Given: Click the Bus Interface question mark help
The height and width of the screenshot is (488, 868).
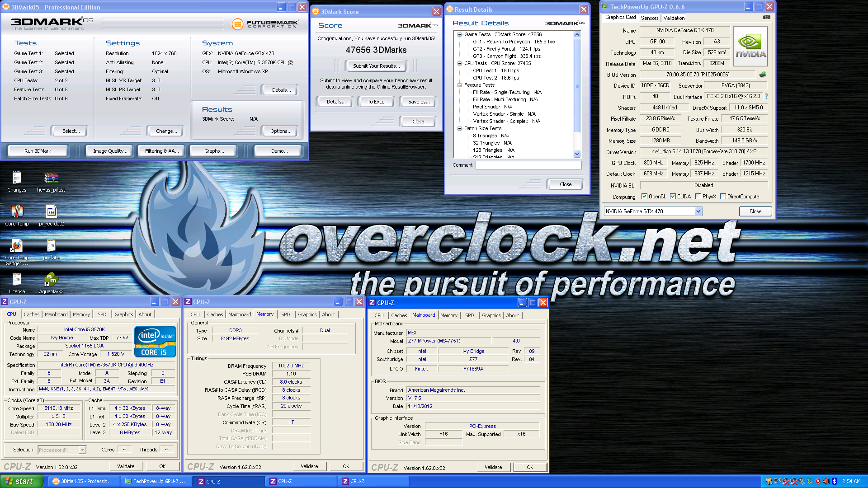Looking at the screenshot, I should pyautogui.click(x=766, y=96).
